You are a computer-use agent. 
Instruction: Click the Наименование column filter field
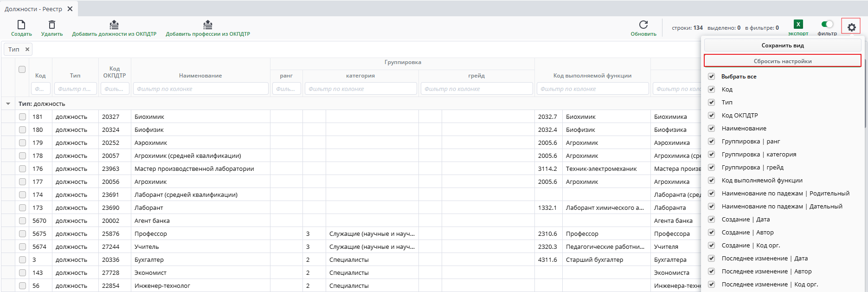[x=200, y=89]
